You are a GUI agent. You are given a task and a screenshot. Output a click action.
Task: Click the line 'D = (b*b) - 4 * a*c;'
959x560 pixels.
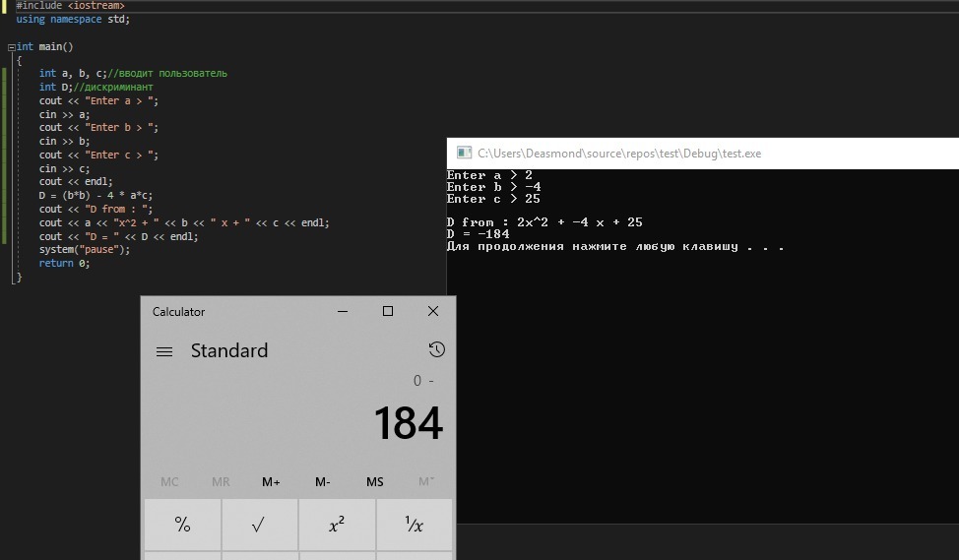click(96, 196)
